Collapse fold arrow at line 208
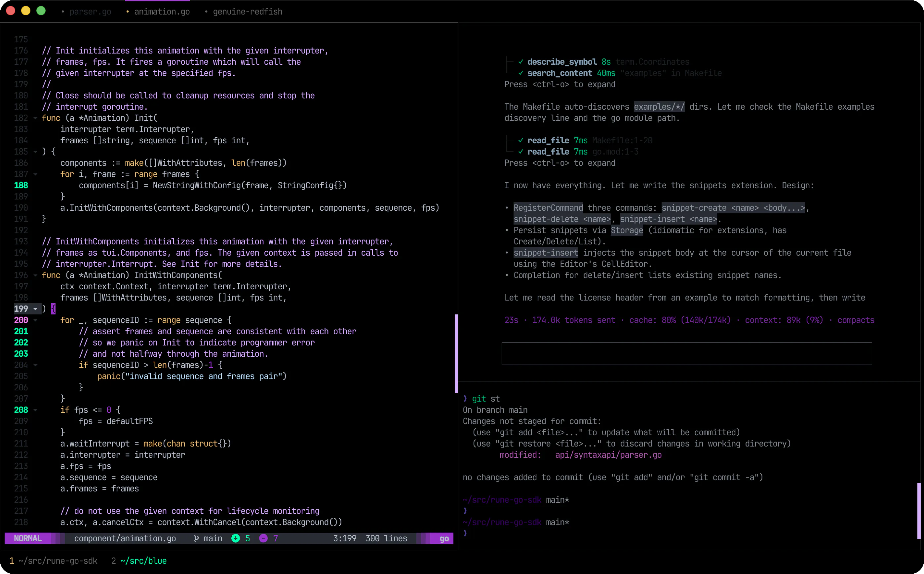 pos(35,410)
